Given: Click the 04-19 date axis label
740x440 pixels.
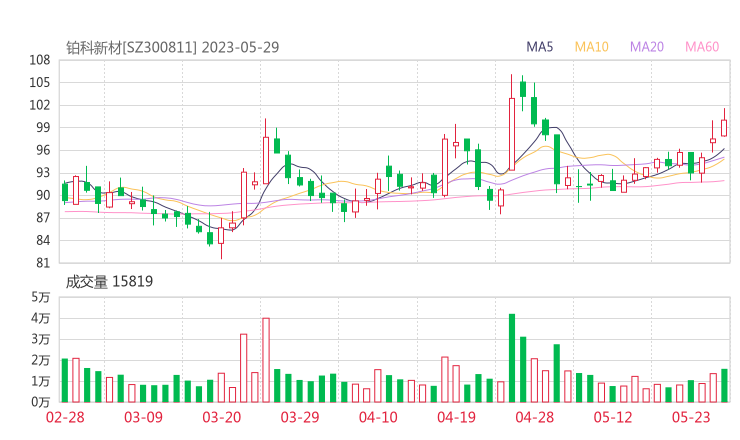Looking at the screenshot, I should 456,417.
